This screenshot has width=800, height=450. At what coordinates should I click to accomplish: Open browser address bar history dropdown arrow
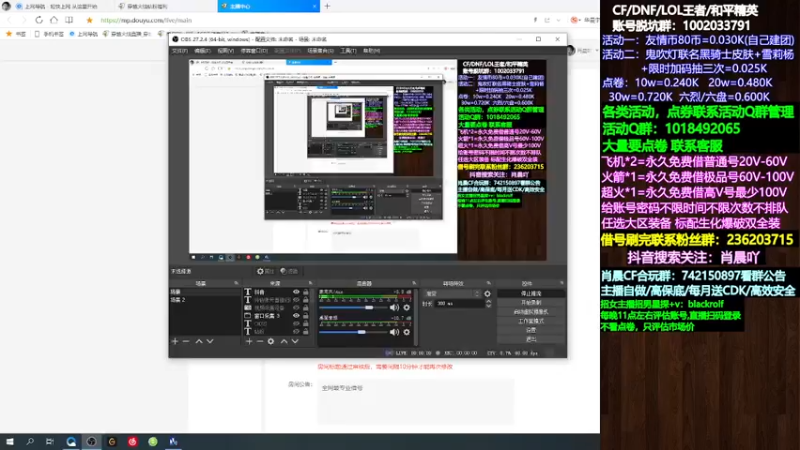pos(558,20)
